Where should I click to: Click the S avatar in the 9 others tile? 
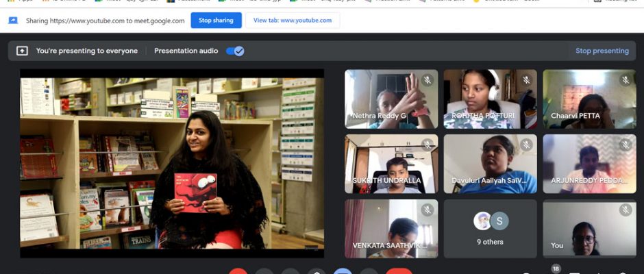click(x=499, y=221)
